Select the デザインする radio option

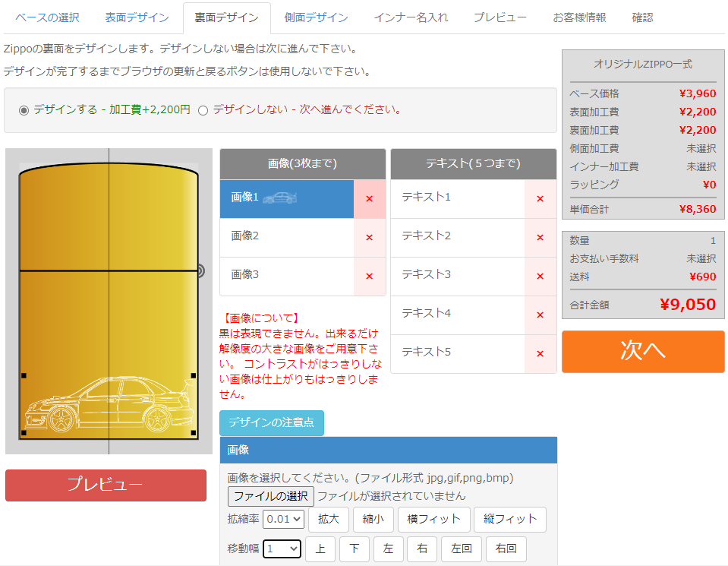24,110
